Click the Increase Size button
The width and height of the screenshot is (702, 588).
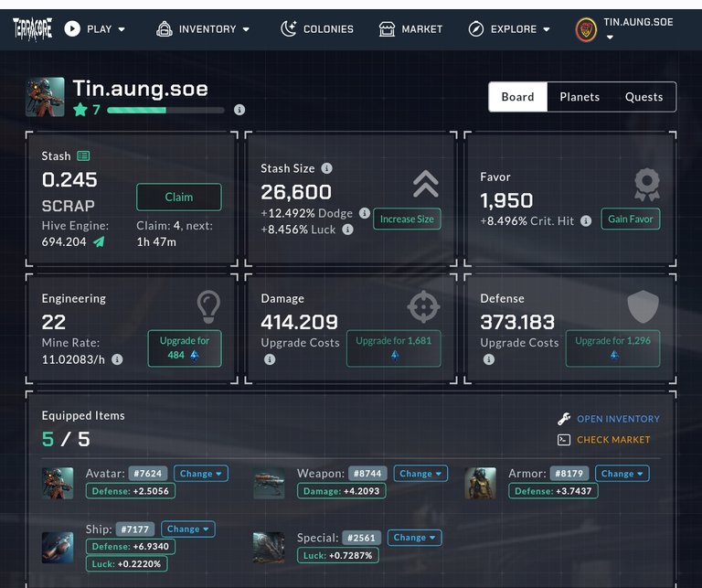407,219
